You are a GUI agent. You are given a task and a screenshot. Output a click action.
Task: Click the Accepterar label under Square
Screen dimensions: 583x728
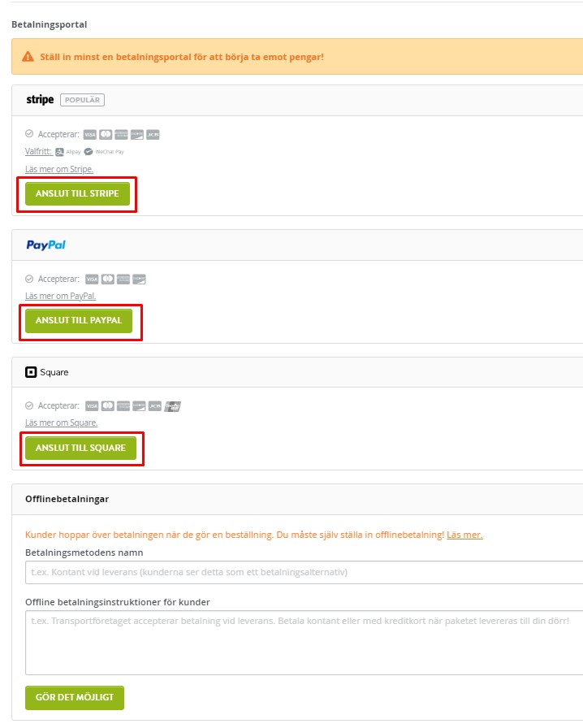click(58, 405)
